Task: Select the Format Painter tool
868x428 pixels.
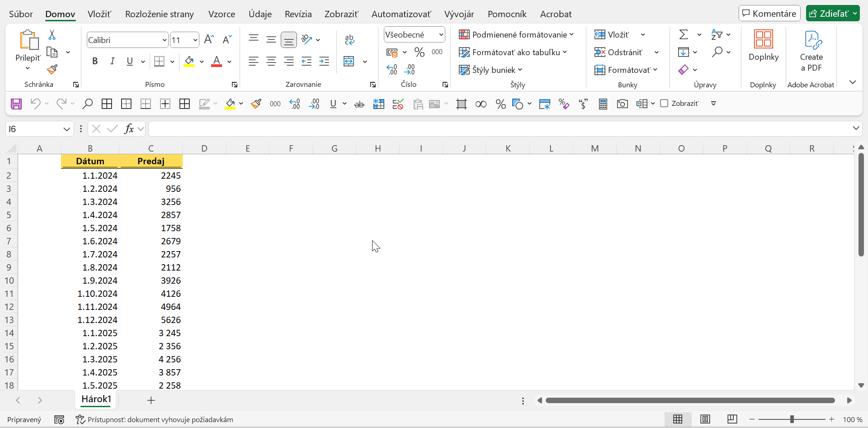Action: pos(52,69)
